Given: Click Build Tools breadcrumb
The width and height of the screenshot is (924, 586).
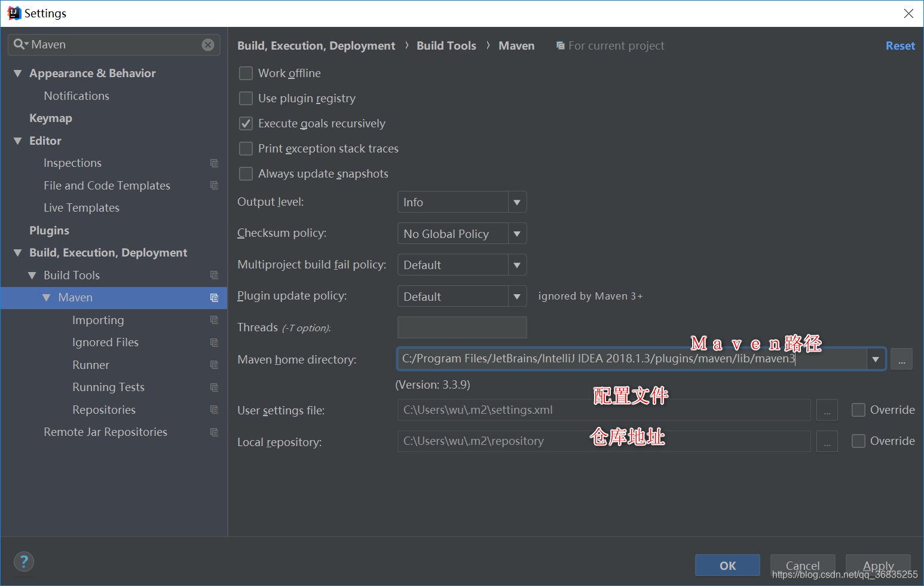Looking at the screenshot, I should pyautogui.click(x=446, y=46).
